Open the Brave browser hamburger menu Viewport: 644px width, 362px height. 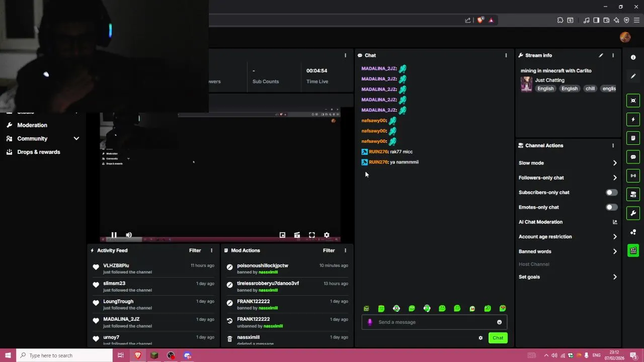click(x=636, y=20)
